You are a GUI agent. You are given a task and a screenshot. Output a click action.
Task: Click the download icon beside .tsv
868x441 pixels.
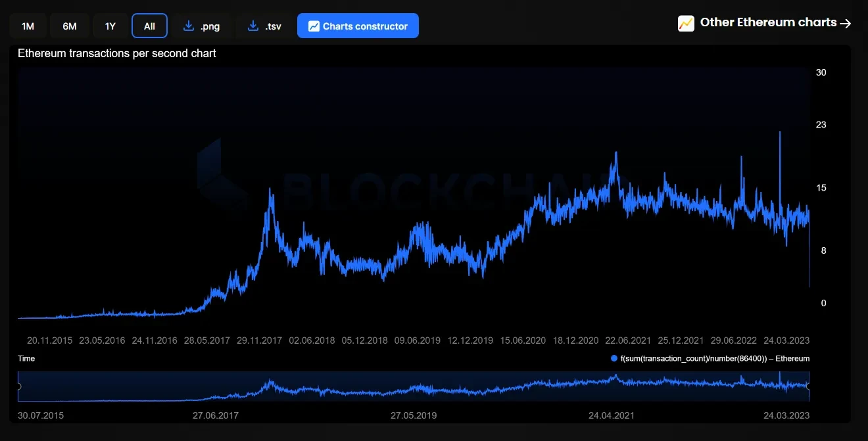click(253, 26)
